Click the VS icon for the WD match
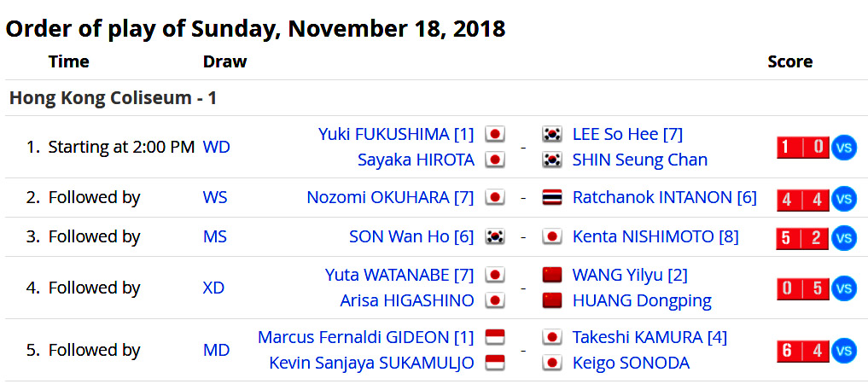This screenshot has height=384, width=868. [x=843, y=147]
